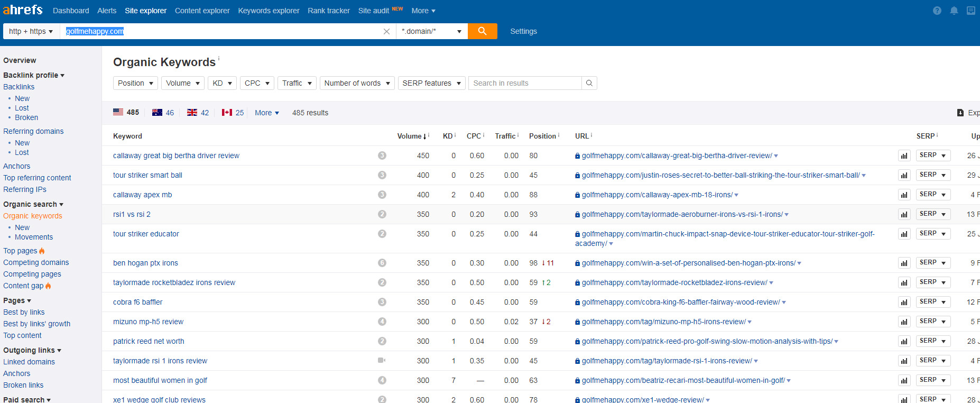Open Broken links in sidebar
This screenshot has width=980, height=403.
click(23, 385)
